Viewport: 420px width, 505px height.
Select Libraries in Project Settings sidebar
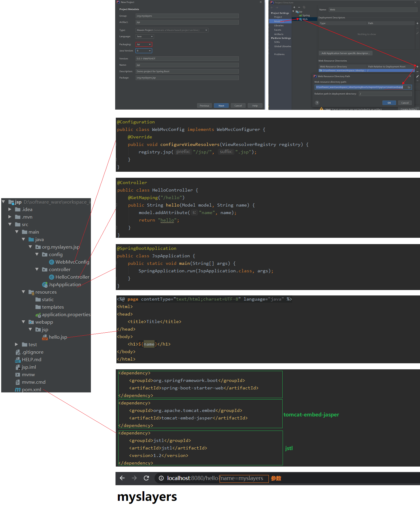click(x=279, y=26)
